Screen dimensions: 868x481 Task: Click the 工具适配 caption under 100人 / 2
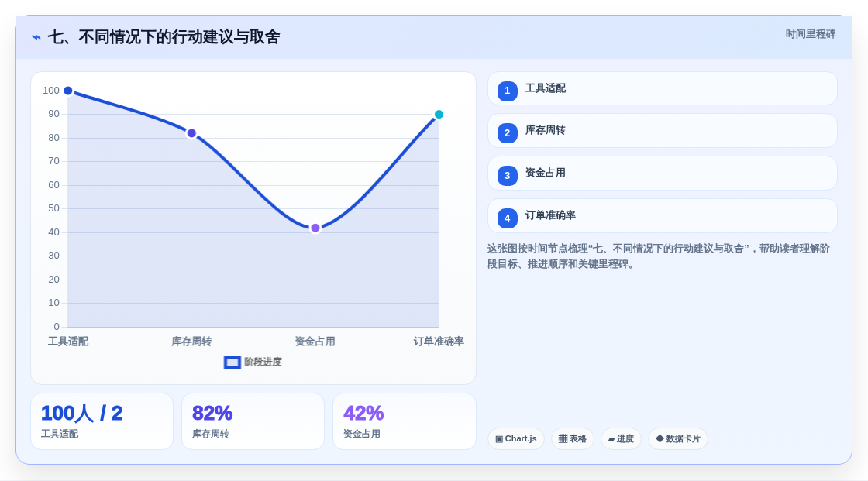point(60,434)
